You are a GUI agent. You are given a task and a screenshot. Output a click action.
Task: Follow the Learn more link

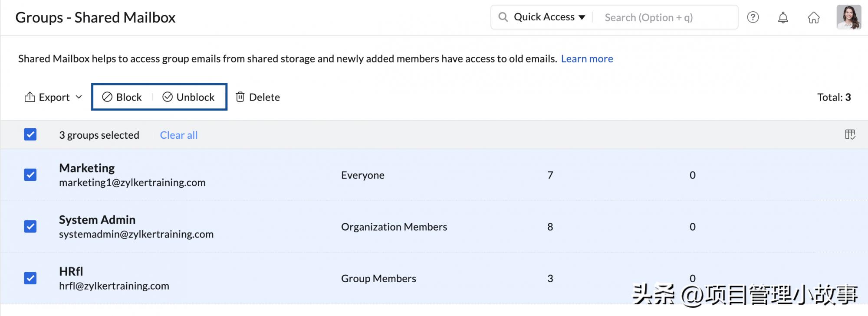point(587,59)
